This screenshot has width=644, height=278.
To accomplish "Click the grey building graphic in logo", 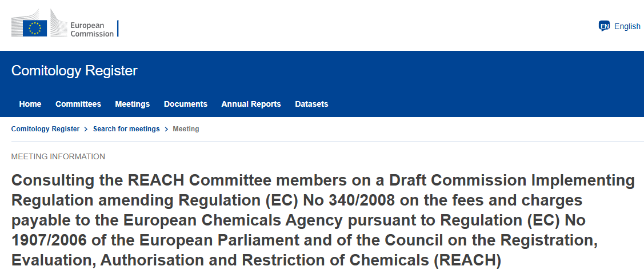I will point(57,24).
